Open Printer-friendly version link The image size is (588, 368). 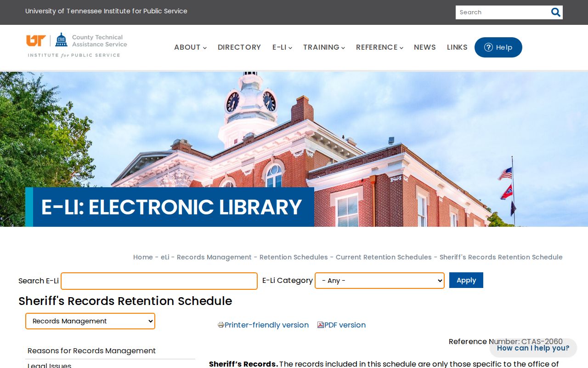[x=266, y=325]
